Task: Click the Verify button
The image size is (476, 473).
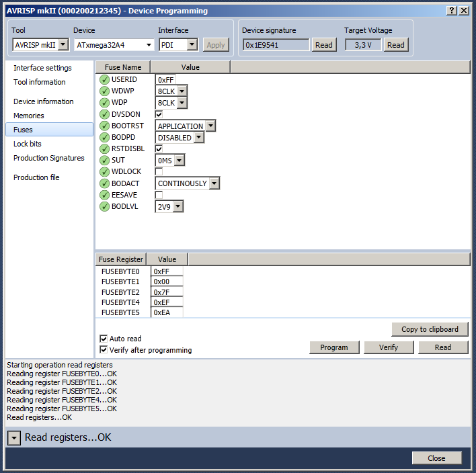Action: coord(389,347)
